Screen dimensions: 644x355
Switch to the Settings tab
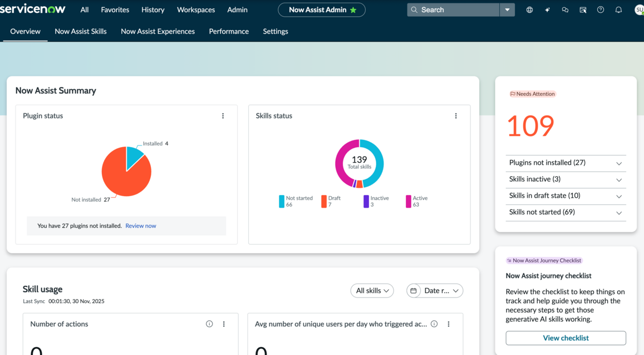(x=276, y=31)
